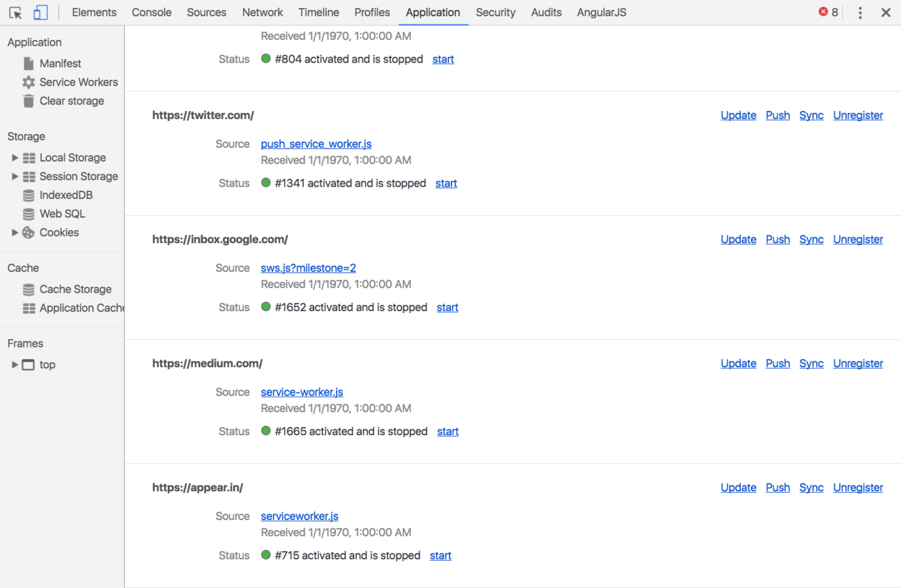The image size is (901, 588).
Task: Switch to the Security tab
Action: pyautogui.click(x=495, y=12)
